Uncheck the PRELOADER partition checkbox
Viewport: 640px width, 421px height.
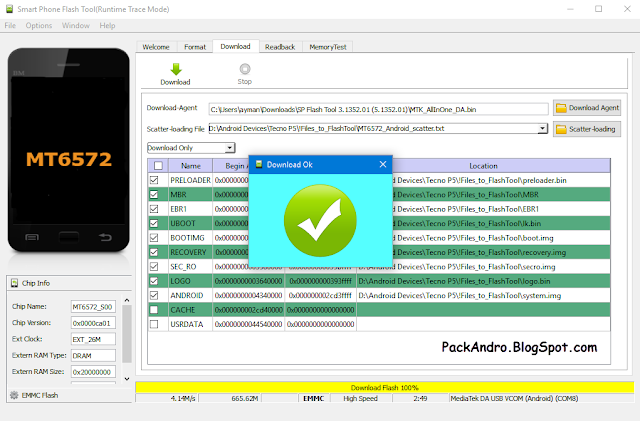[x=154, y=180]
